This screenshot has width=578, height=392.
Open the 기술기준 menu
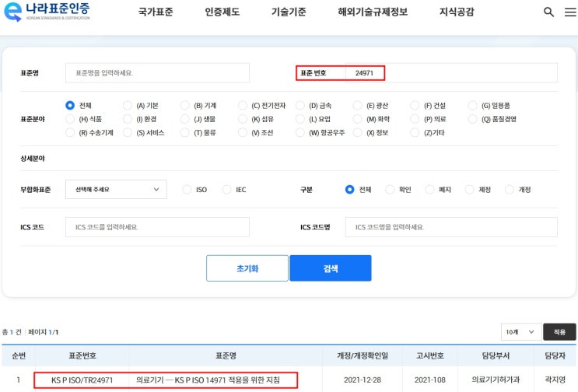click(289, 12)
